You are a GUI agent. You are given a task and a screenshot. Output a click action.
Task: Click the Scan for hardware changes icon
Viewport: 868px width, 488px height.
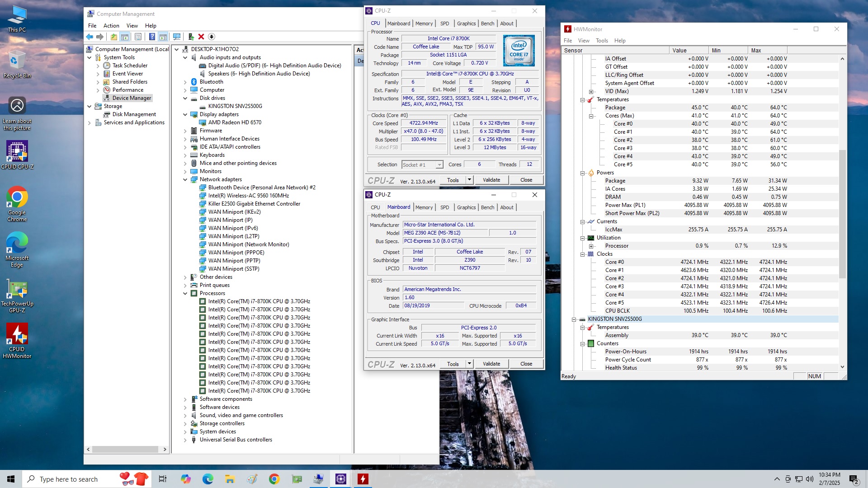(177, 37)
